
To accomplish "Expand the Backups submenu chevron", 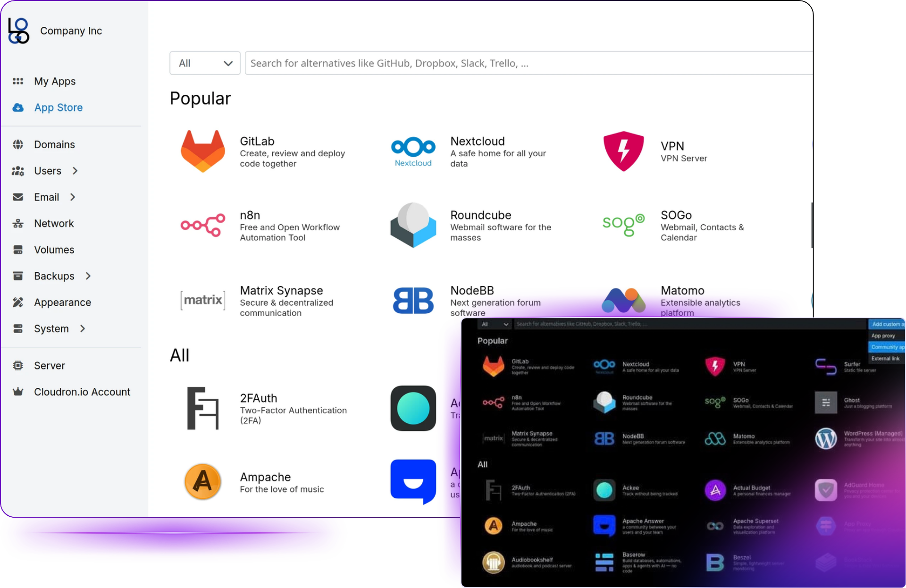I will (x=88, y=276).
